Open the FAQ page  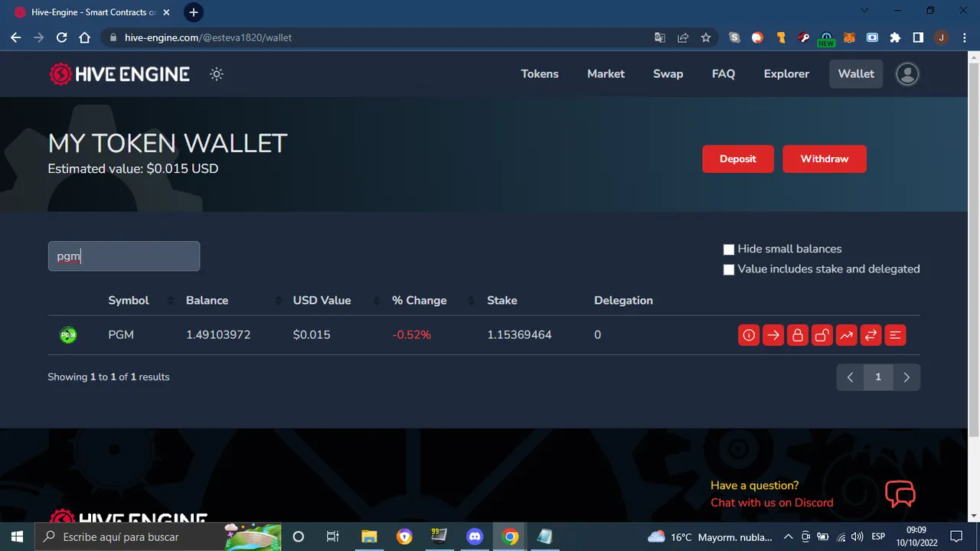[724, 74]
